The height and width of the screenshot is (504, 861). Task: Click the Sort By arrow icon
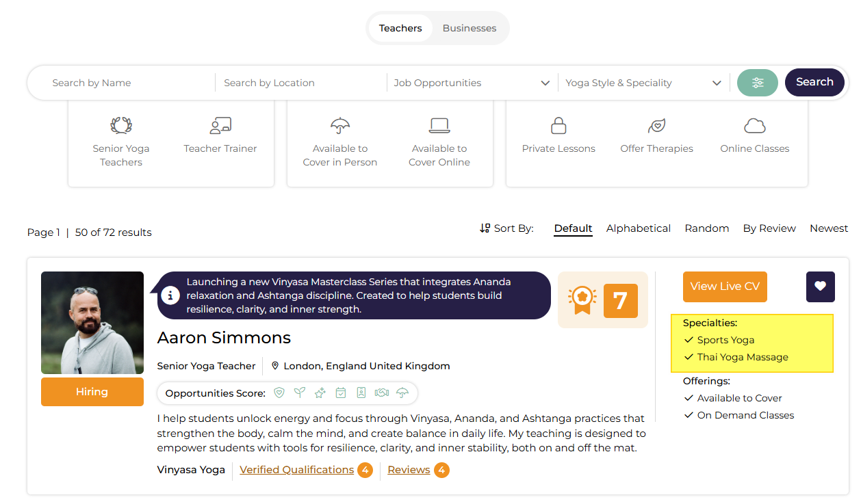(485, 228)
